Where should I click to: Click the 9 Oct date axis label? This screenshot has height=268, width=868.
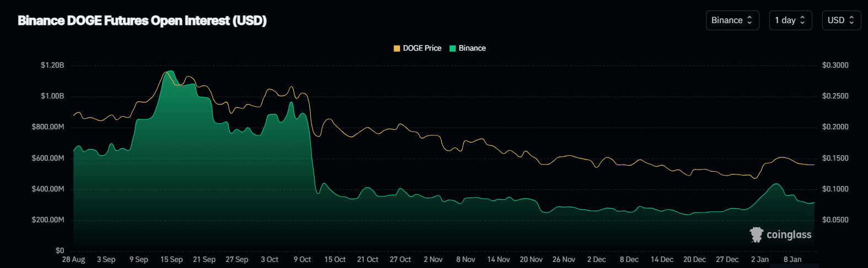302,260
